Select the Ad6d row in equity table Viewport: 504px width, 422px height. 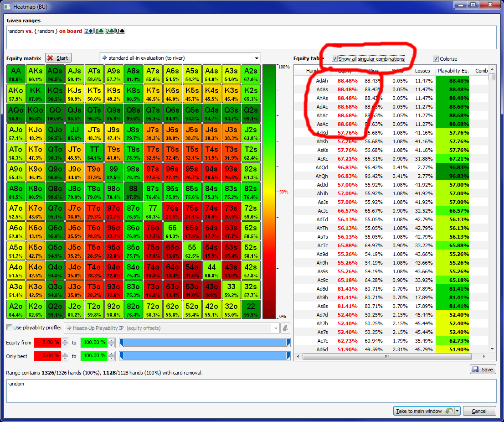coord(391,349)
